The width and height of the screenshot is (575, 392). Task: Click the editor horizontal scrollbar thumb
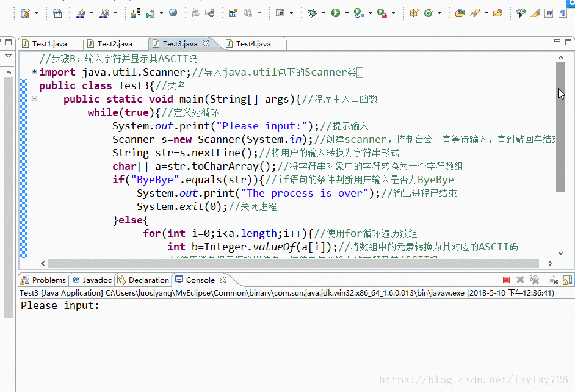coord(294,263)
